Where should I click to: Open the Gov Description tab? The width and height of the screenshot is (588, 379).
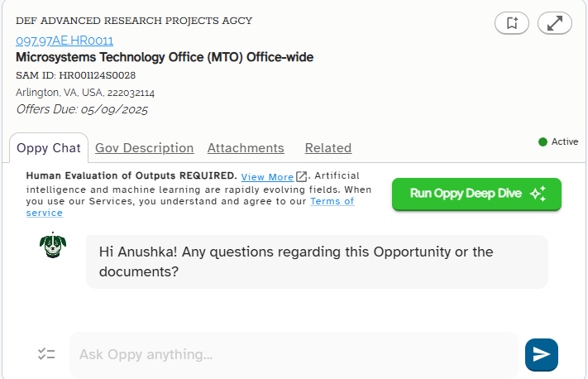click(145, 148)
